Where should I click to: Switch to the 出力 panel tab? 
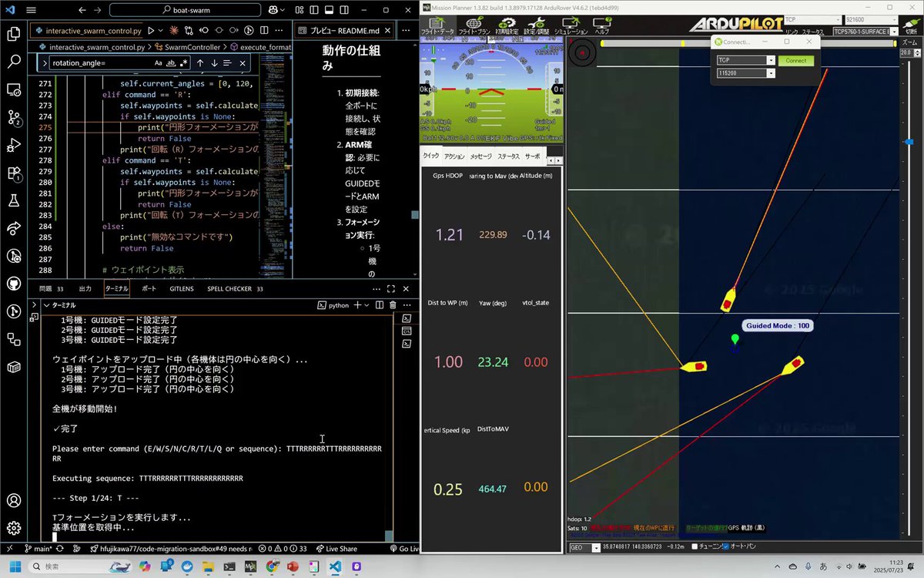click(x=85, y=289)
